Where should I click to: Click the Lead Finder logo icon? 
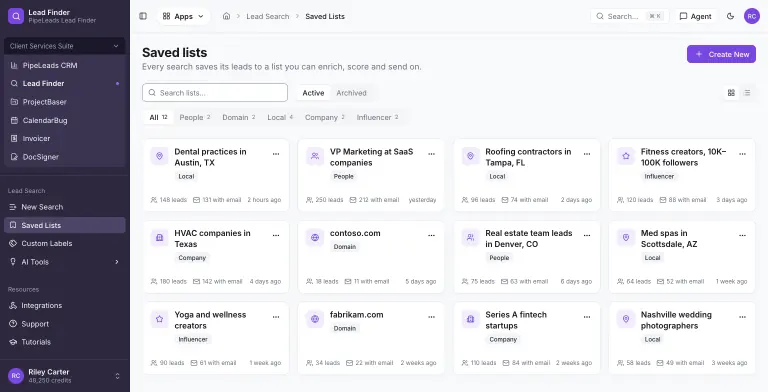click(x=16, y=16)
